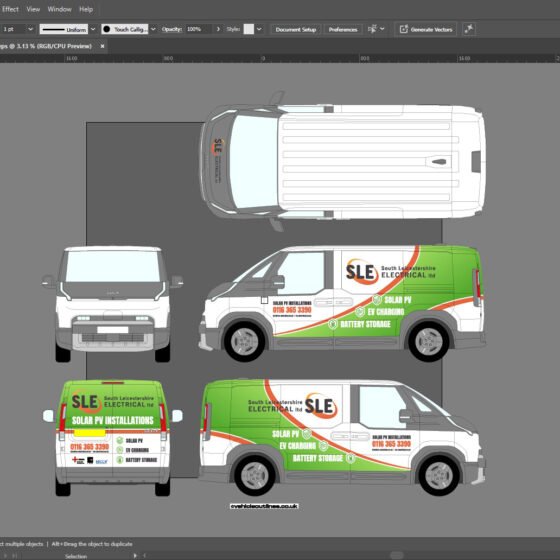This screenshot has height=560, width=560.
Task: Select the RGB/CPU Preview document tab
Action: pos(46,46)
